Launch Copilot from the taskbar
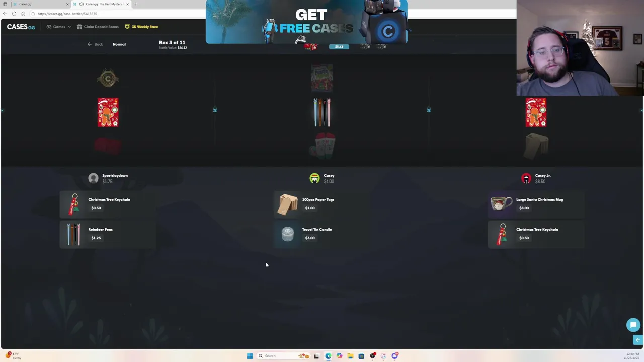 339,356
